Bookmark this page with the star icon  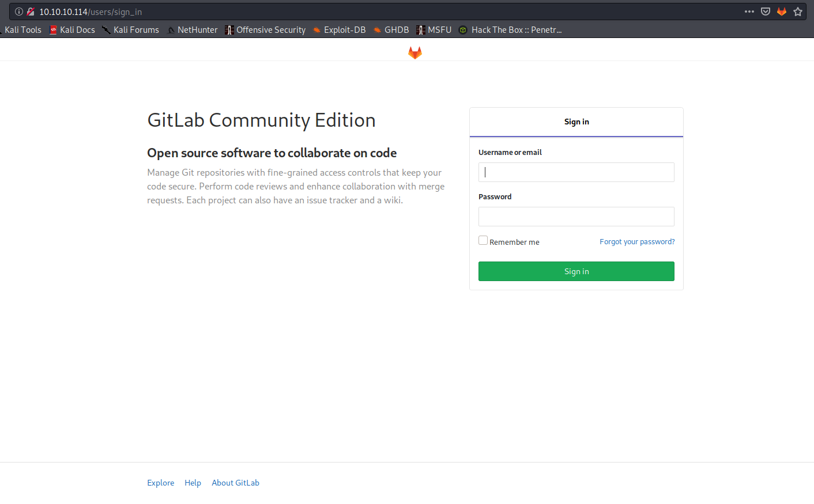798,12
